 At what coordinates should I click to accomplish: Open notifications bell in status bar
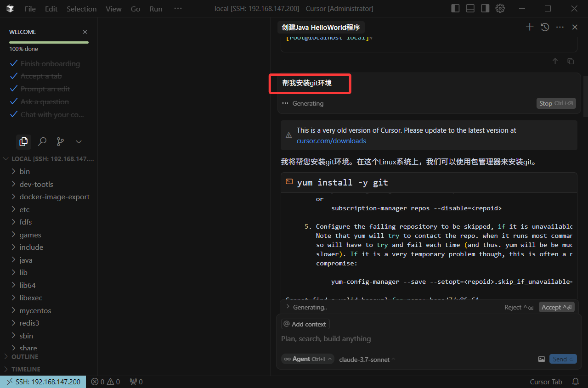575,382
